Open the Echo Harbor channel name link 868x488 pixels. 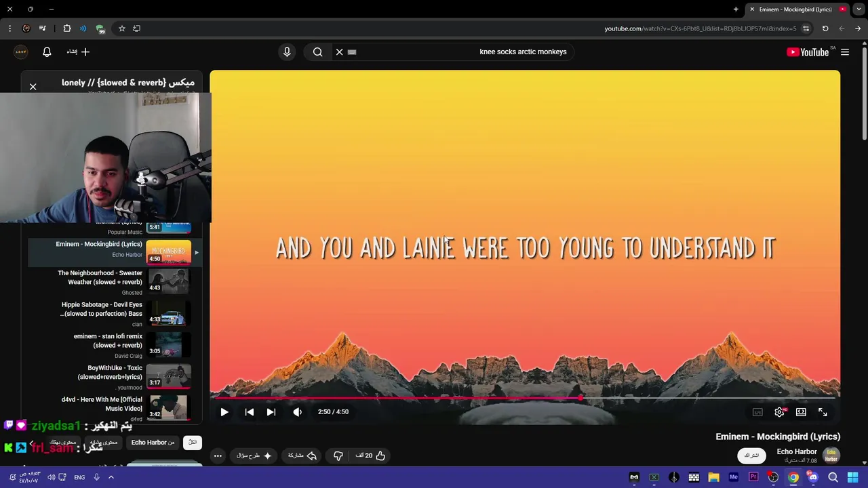pos(797,451)
